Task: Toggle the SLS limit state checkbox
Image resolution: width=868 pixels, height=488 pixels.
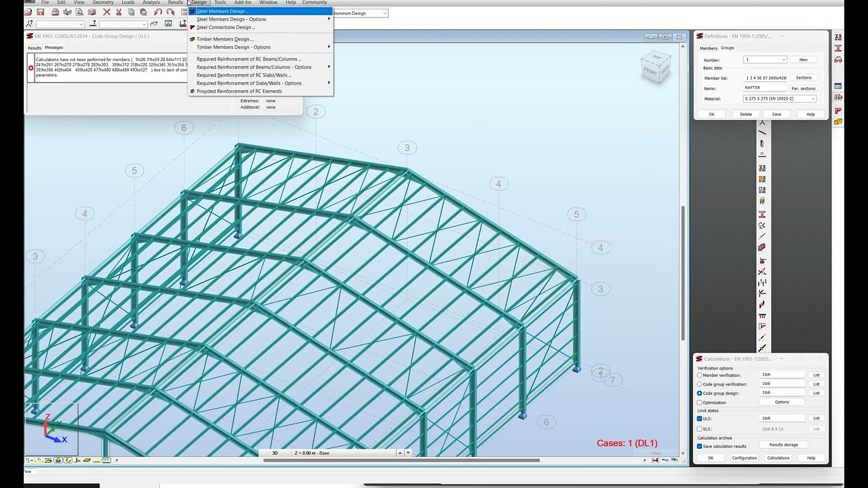Action: [x=700, y=429]
